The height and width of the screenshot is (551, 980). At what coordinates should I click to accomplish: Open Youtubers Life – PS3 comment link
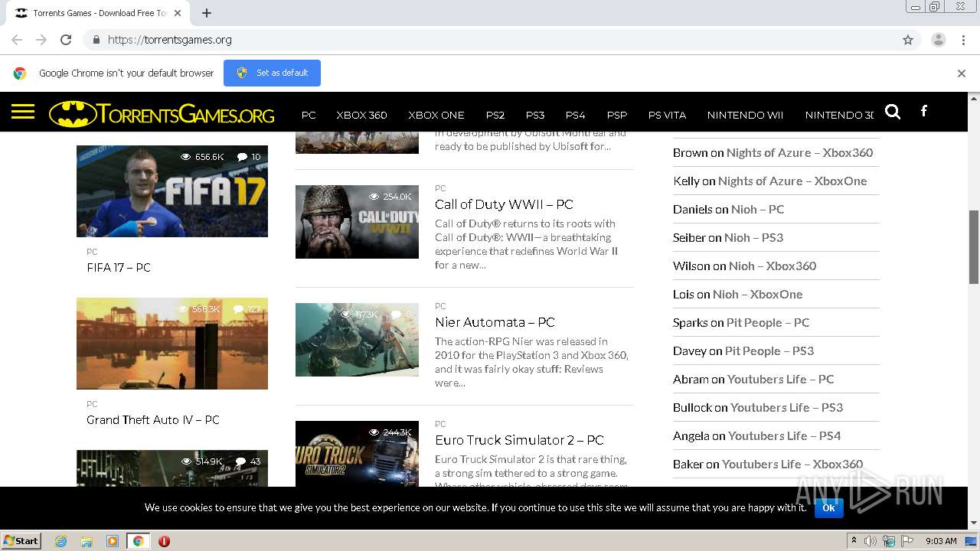tap(786, 407)
